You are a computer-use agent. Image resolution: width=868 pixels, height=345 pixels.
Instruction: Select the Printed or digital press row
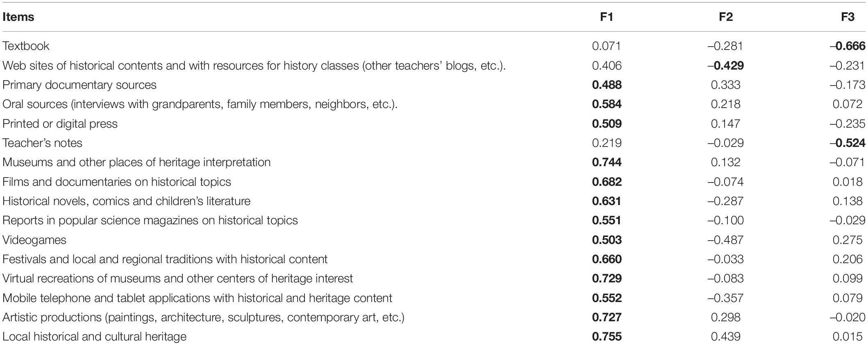coord(434,124)
